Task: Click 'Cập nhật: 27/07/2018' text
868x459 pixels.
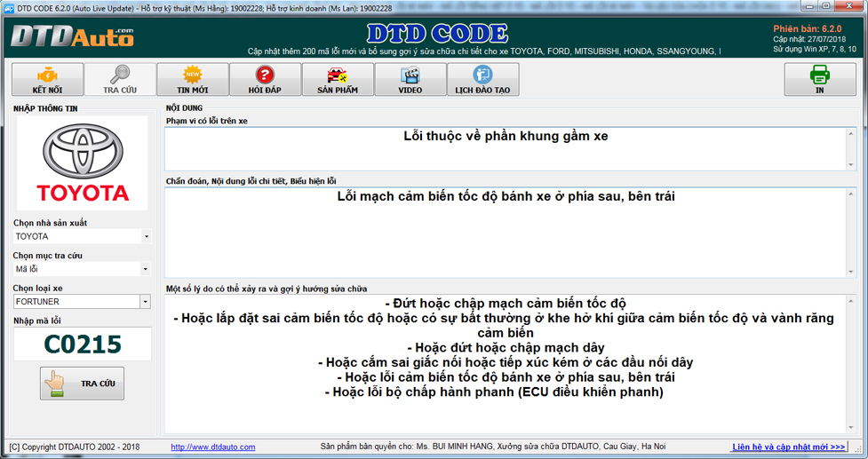Action: [809, 39]
